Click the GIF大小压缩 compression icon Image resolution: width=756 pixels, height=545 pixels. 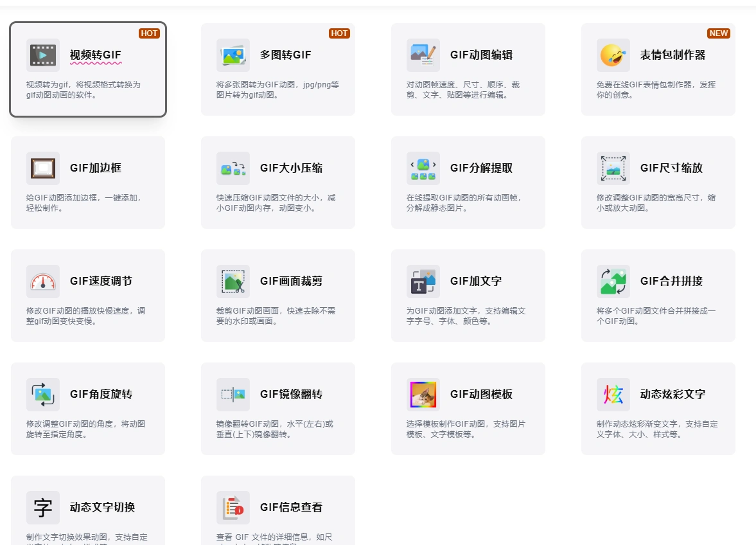[233, 168]
